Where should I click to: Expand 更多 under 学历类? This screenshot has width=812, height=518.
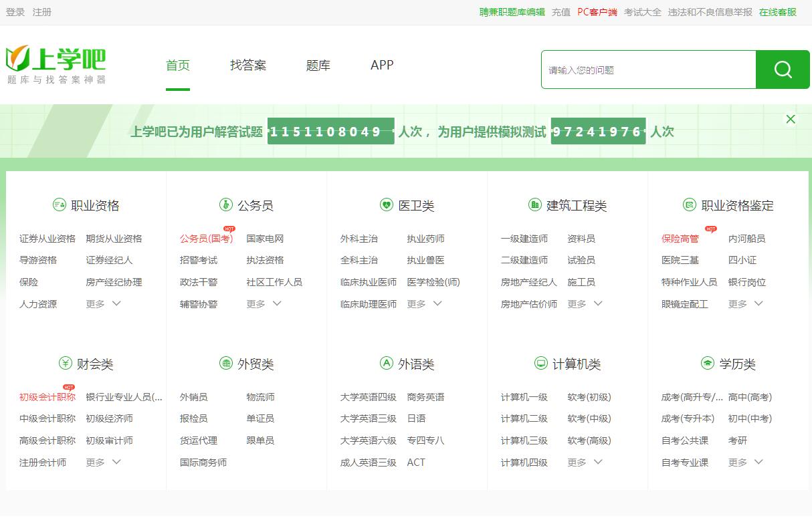[745, 463]
